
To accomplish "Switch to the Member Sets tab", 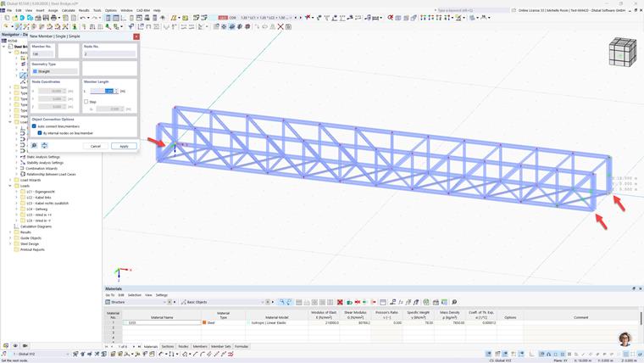I will 221,347.
